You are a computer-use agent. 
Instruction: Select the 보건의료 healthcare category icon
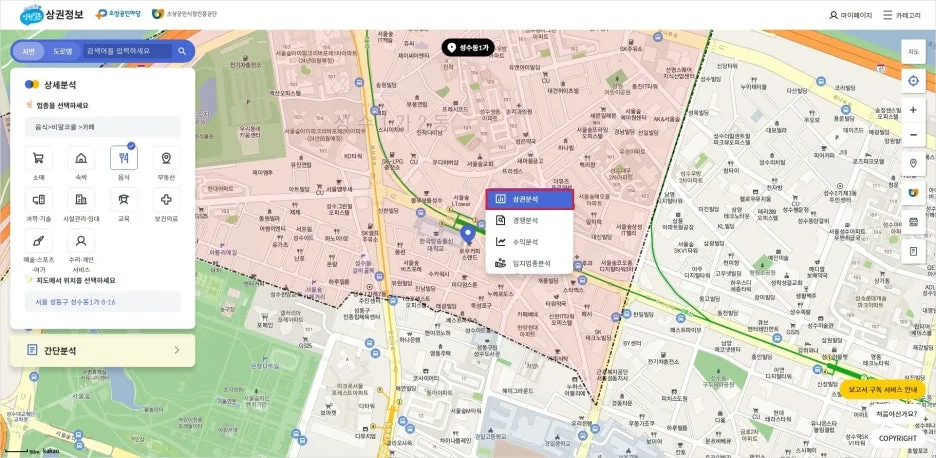167,199
